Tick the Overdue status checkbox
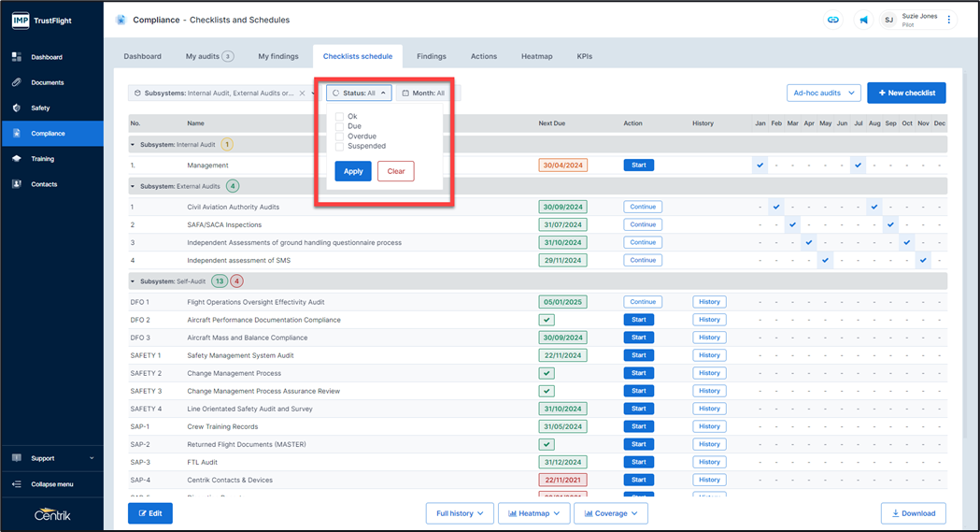Screen dimensions: 980x532 click(340, 137)
